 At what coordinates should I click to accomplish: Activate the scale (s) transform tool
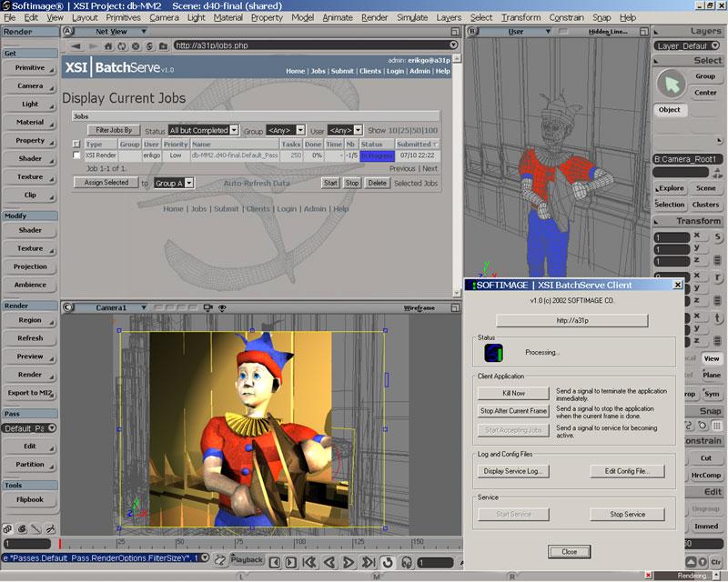(717, 237)
